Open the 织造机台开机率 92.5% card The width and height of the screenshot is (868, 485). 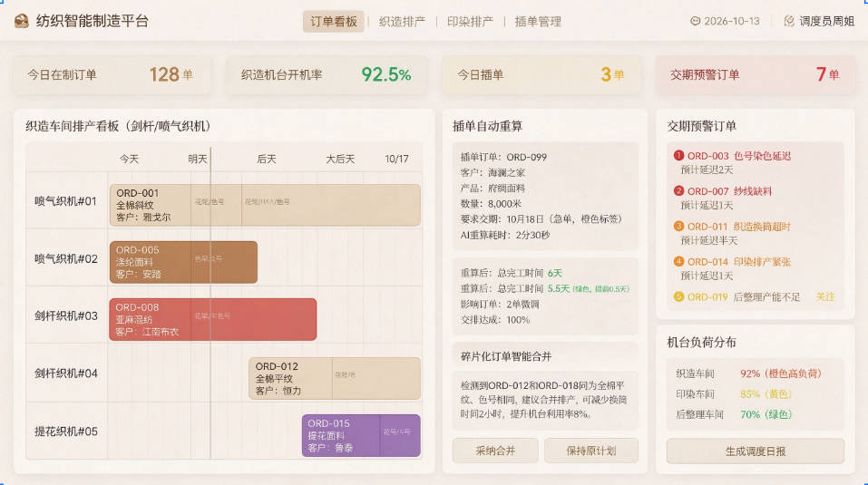326,74
